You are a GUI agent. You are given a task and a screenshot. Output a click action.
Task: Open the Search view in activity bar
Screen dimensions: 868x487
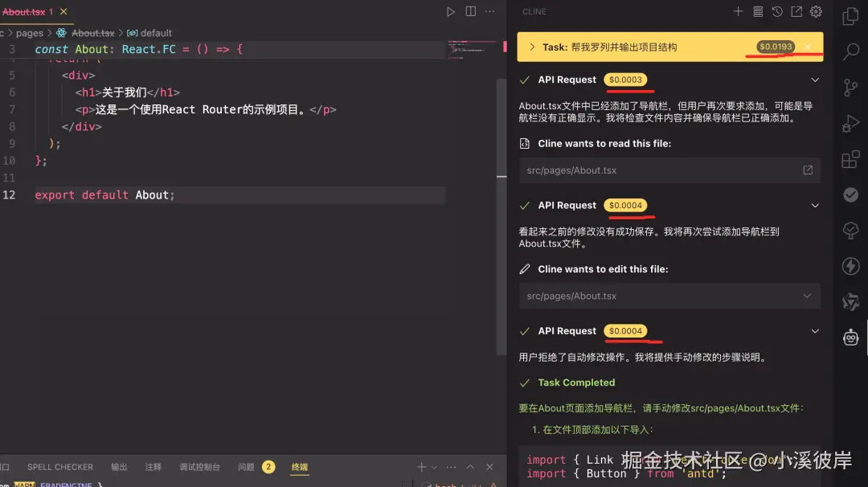pyautogui.click(x=851, y=51)
